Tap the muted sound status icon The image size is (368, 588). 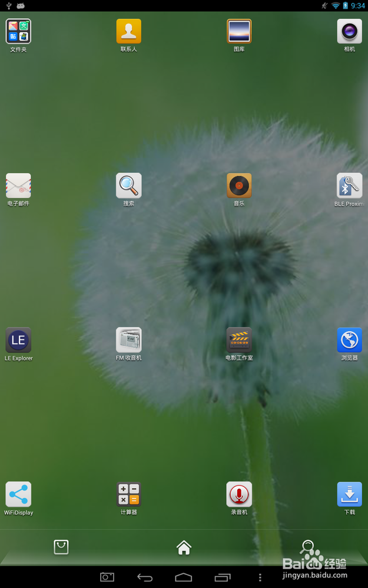tap(325, 6)
